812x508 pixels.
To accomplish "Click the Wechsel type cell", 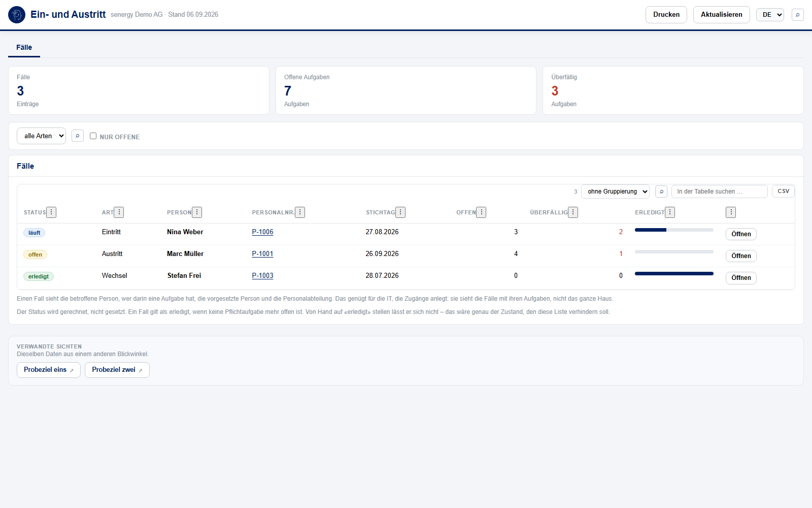I will (x=115, y=276).
